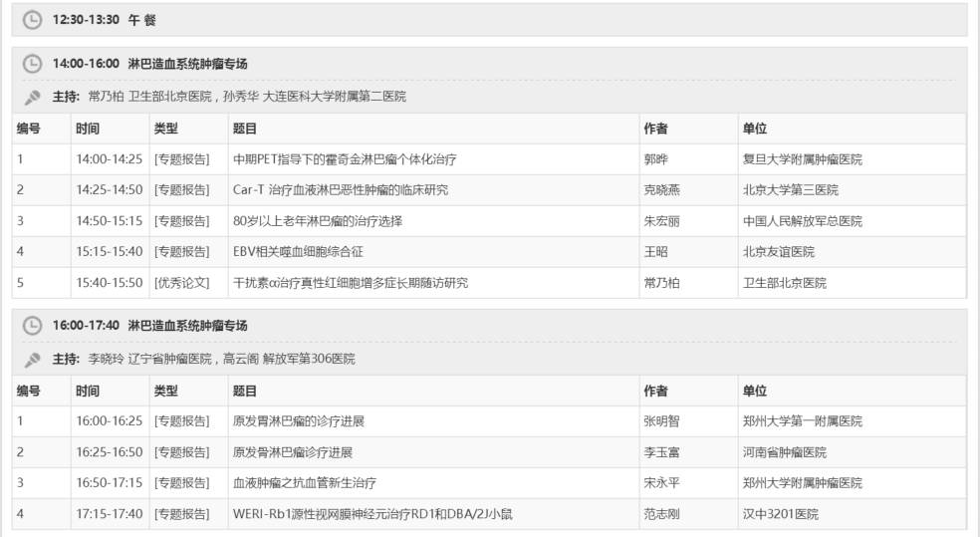Click institution 卫生部北京医院 in the 15:40-15:50 row
Screen dimensions: 980x537
785,283
